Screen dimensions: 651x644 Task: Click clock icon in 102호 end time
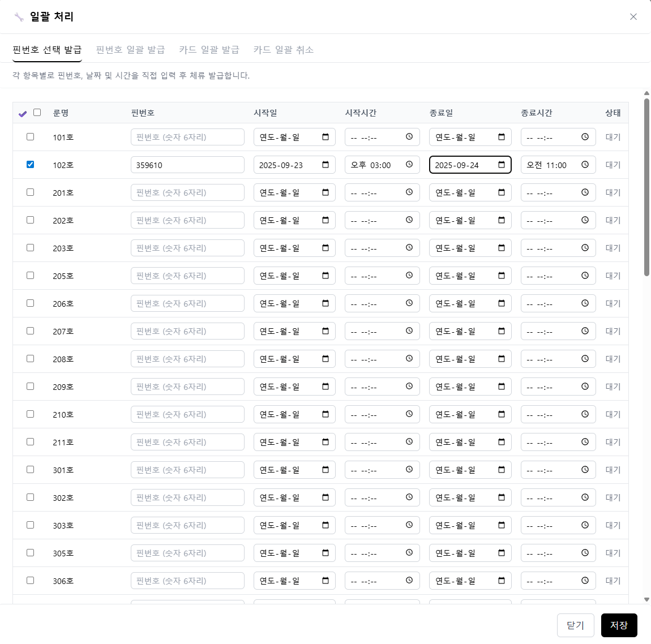(x=585, y=165)
